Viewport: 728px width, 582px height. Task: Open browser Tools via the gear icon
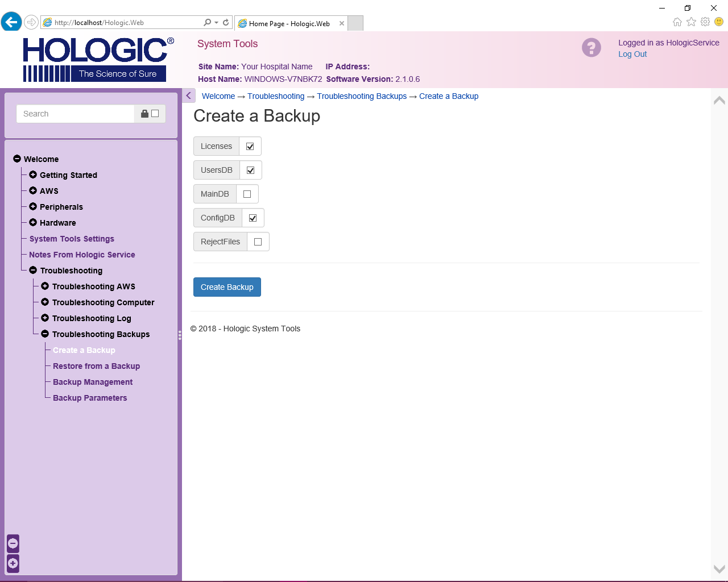tap(704, 22)
